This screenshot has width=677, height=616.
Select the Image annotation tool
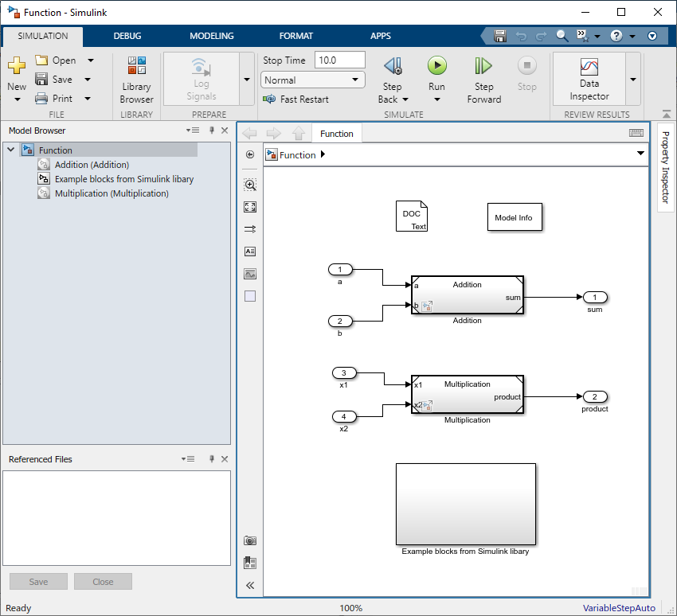pos(250,273)
